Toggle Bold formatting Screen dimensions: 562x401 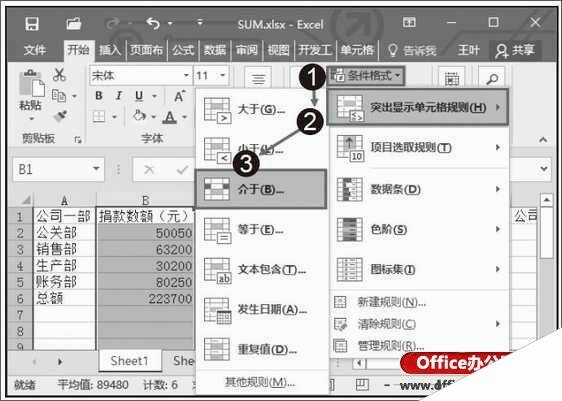coord(99,96)
